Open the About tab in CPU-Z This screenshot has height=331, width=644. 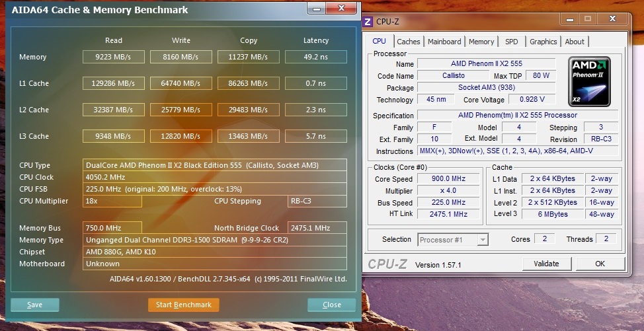pyautogui.click(x=574, y=42)
